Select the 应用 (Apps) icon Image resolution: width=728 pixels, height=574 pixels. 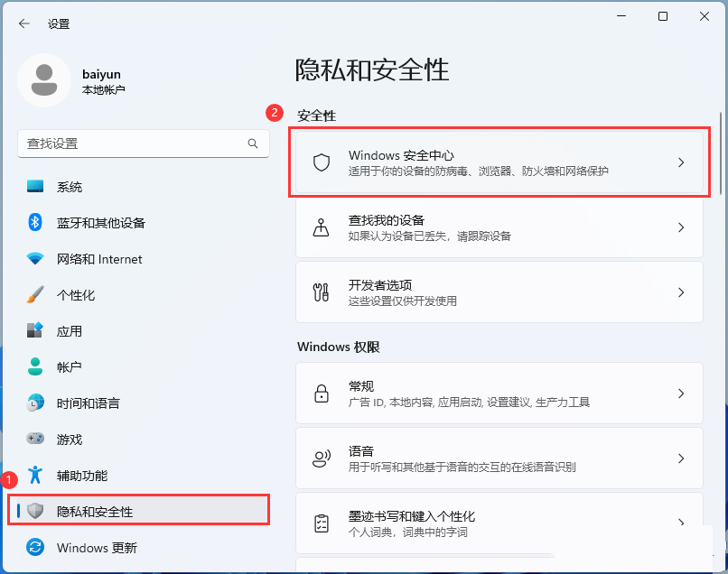pos(34,331)
